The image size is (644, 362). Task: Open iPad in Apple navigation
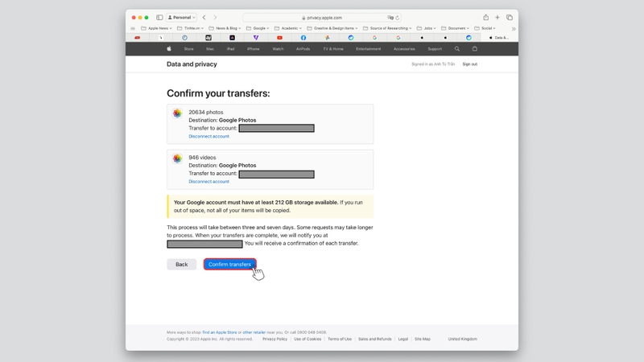tap(230, 49)
